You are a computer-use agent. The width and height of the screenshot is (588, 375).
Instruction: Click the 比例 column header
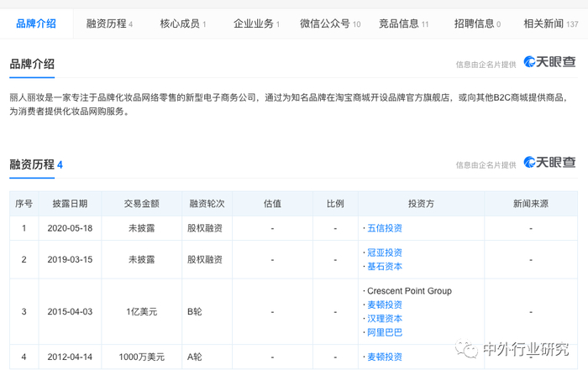[x=335, y=203]
